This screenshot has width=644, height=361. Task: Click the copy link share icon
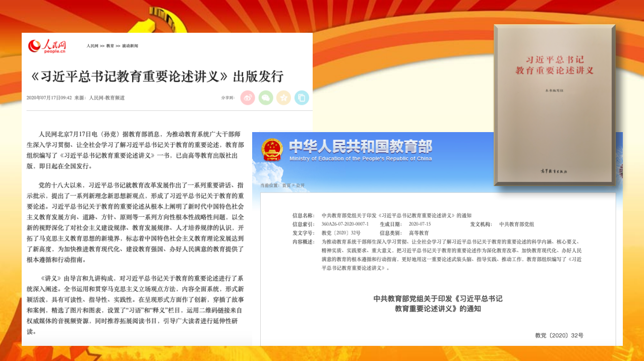pyautogui.click(x=302, y=98)
